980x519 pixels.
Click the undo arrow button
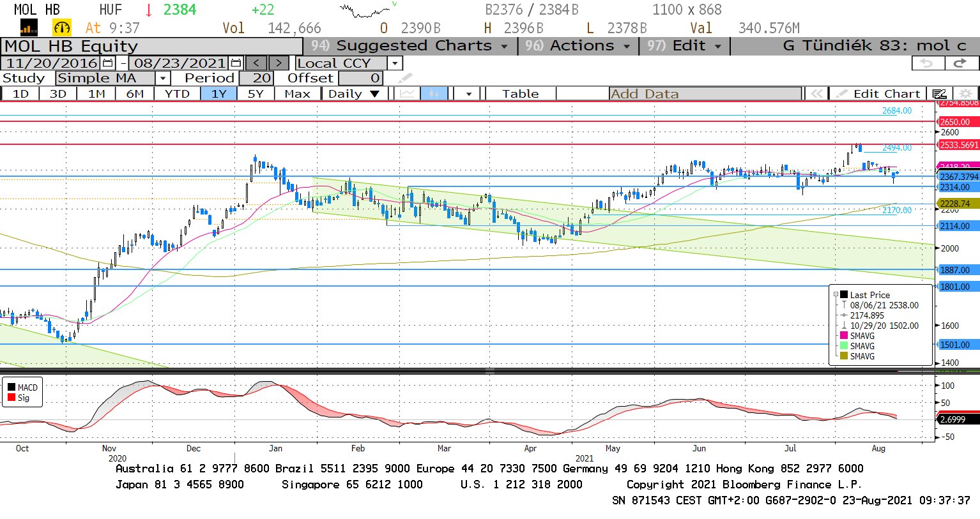point(927,63)
